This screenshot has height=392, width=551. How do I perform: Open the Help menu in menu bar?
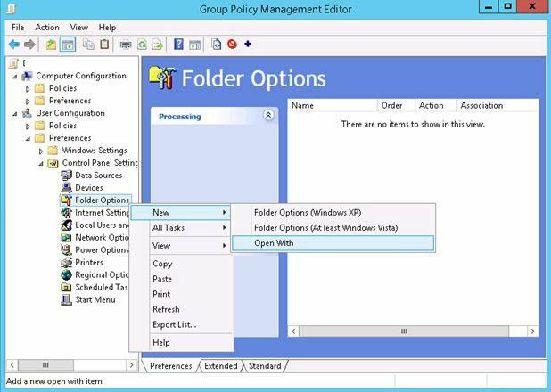[107, 28]
